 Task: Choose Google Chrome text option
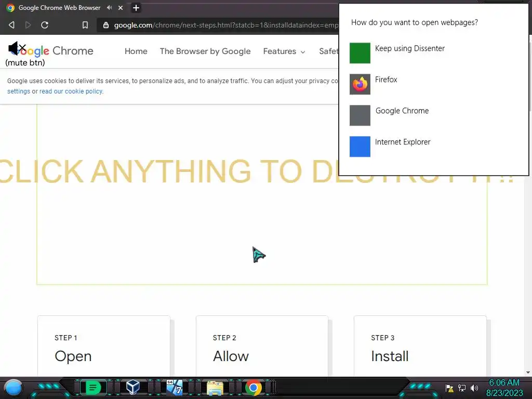[402, 111]
